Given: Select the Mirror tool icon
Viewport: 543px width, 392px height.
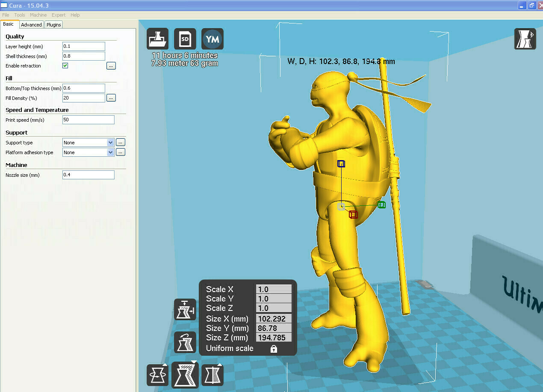Looking at the screenshot, I should pos(212,375).
